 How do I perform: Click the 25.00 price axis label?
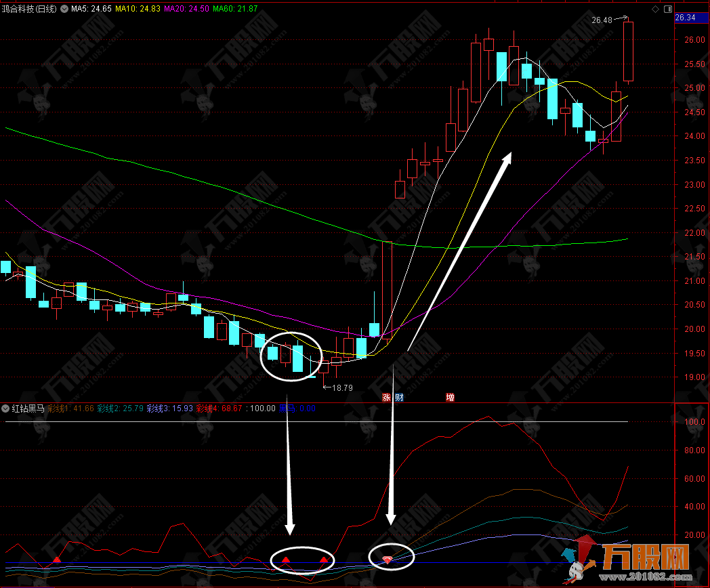694,88
